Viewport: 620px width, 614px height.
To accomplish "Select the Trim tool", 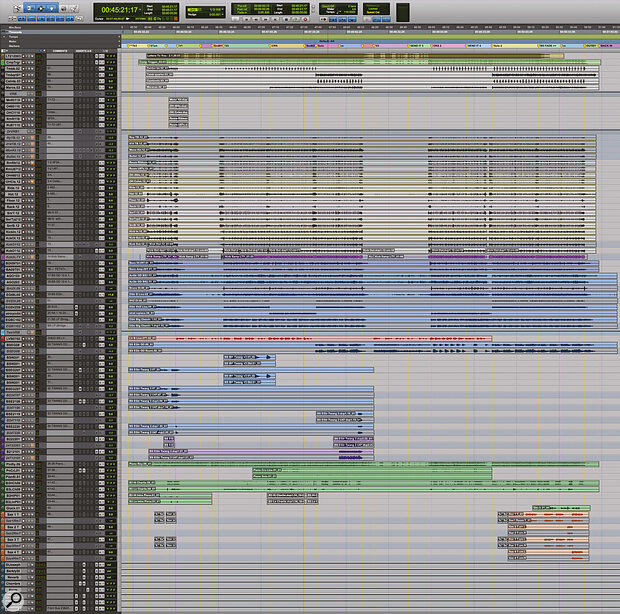I will pos(30,8).
